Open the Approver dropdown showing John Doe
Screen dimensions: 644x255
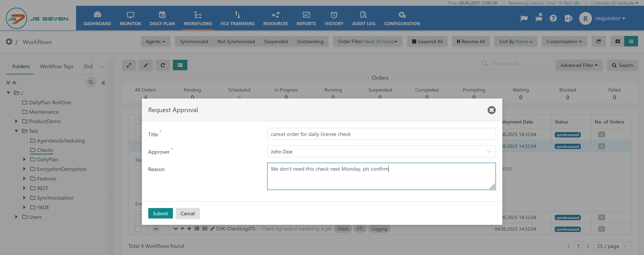click(x=381, y=152)
